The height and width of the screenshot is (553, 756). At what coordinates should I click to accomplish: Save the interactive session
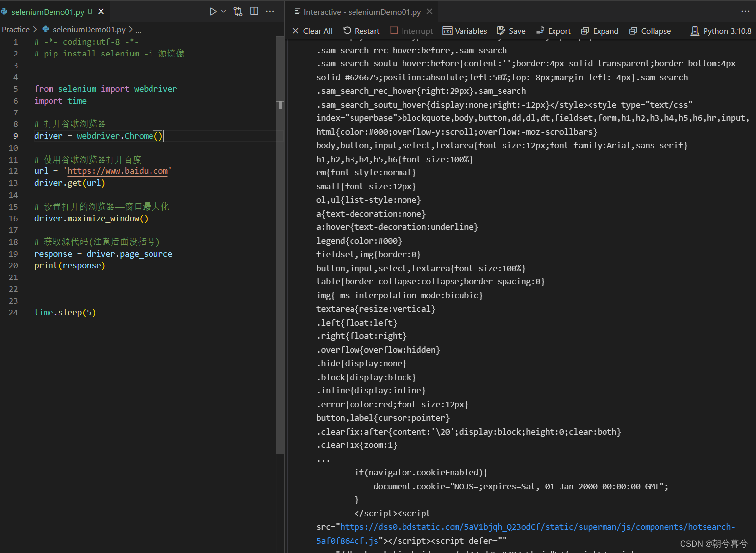coord(511,31)
